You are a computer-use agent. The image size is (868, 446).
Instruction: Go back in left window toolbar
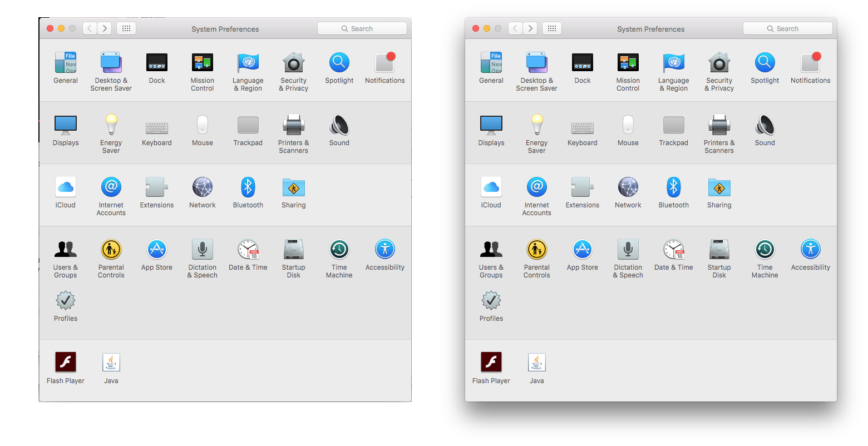tap(90, 28)
